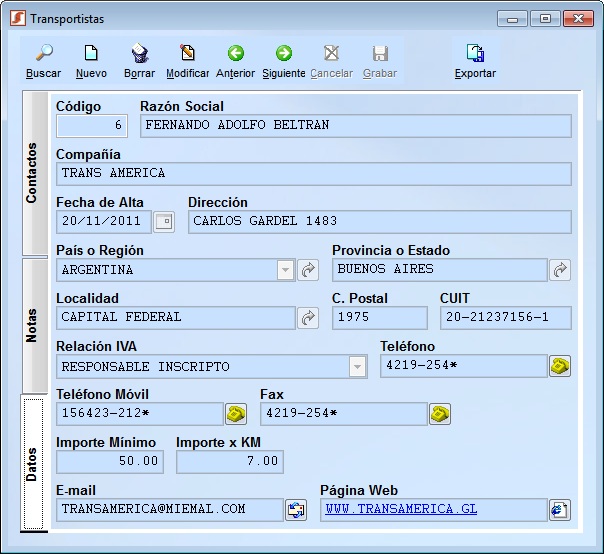Click the C. Postal field
Screen dimensions: 604x554
(380, 318)
